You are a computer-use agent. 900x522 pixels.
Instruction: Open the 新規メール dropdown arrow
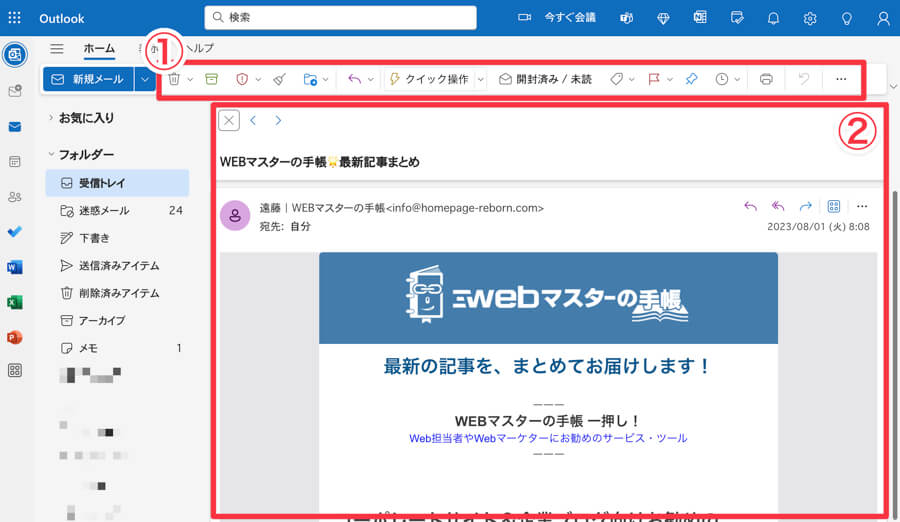(x=146, y=79)
